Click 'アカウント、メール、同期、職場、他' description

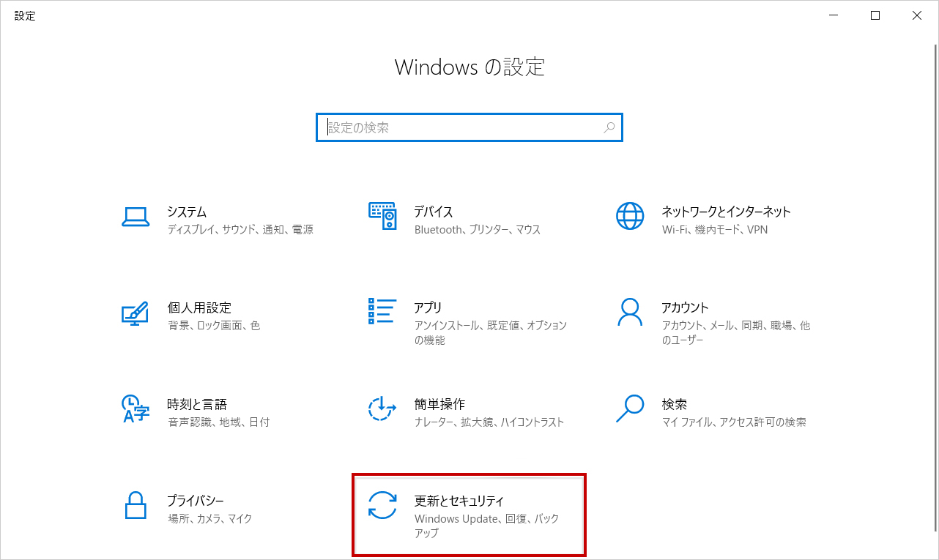coord(736,325)
